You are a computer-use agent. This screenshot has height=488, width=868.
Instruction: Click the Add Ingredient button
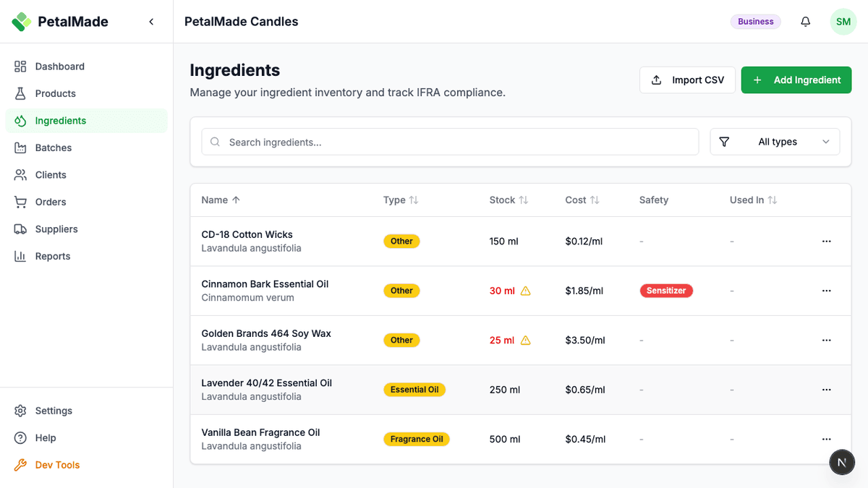point(796,80)
